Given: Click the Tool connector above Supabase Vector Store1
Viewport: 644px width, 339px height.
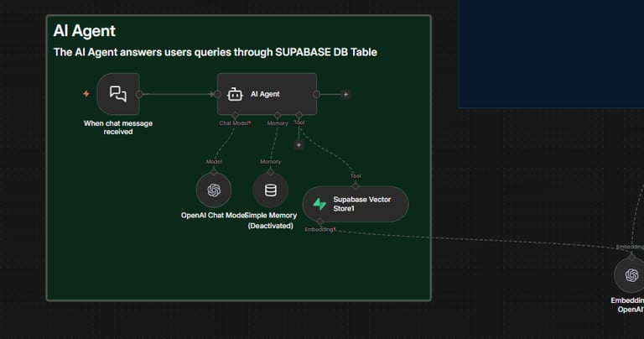Looking at the screenshot, I should point(356,186).
